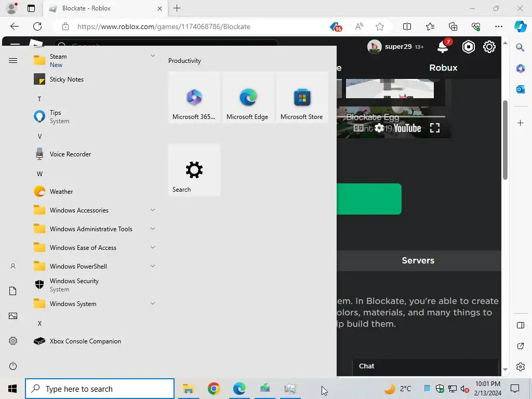Open Voice Recorder app
The image size is (532, 399).
(95, 154)
